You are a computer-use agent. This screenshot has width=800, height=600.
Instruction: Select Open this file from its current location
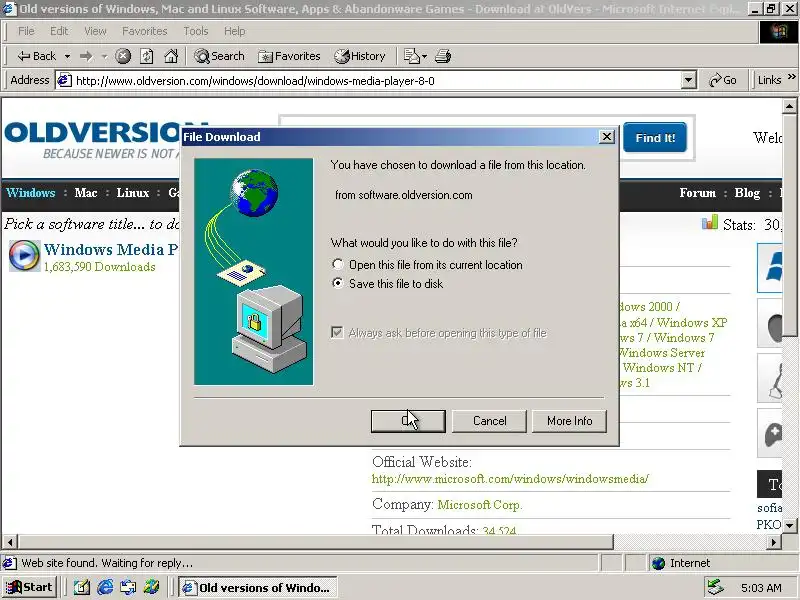337,264
